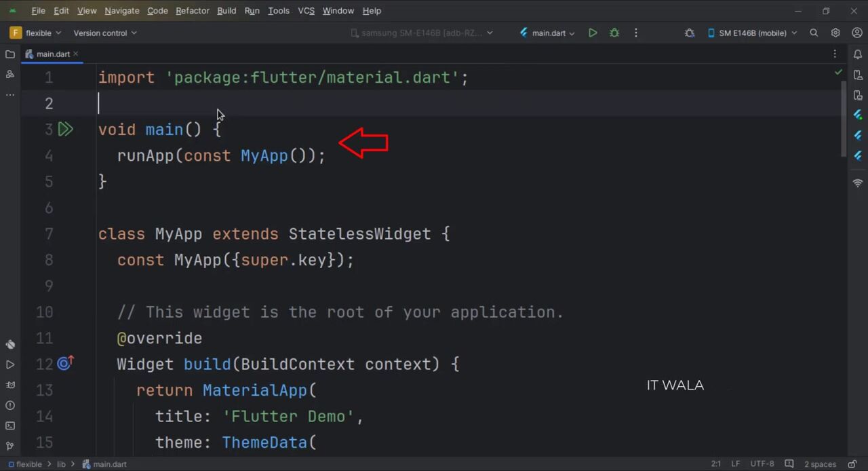This screenshot has height=471, width=868.
Task: Close the main.dart editor tab
Action: pyautogui.click(x=76, y=54)
